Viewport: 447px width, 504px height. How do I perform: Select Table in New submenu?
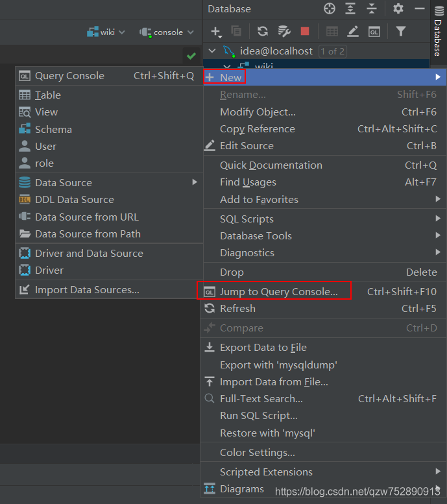(110, 95)
